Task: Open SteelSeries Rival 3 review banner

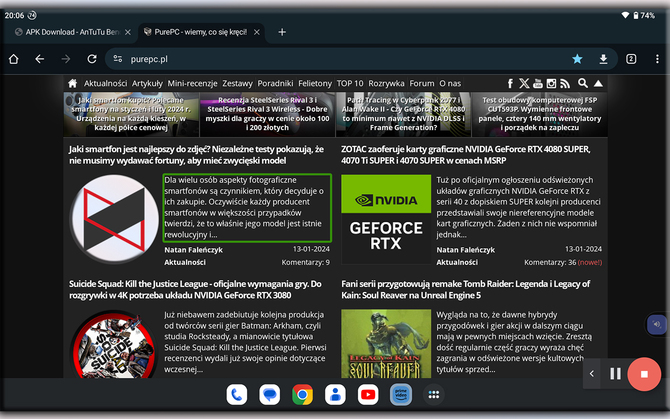Action: (x=267, y=114)
